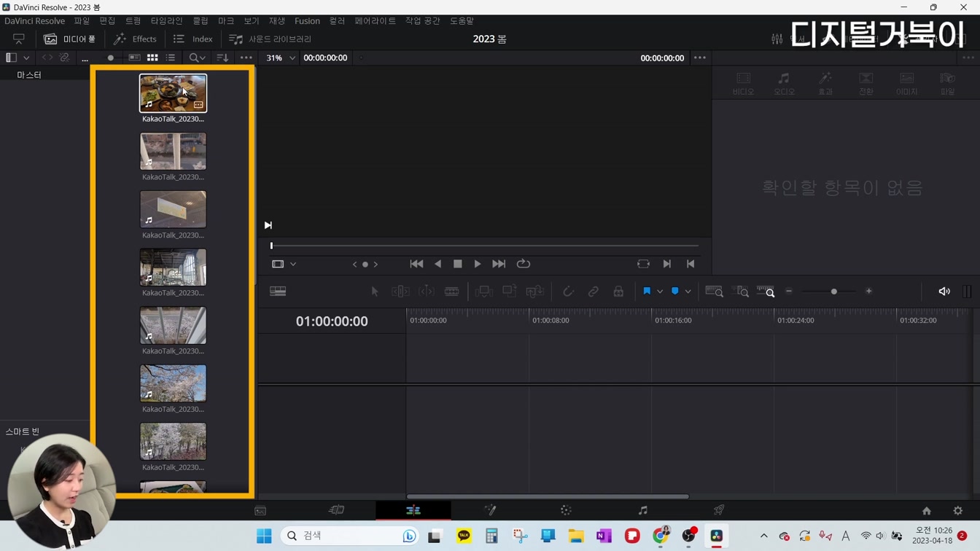Toggle the Mixer panel icon
Viewport: 980px width, 551px height.
[x=777, y=39]
